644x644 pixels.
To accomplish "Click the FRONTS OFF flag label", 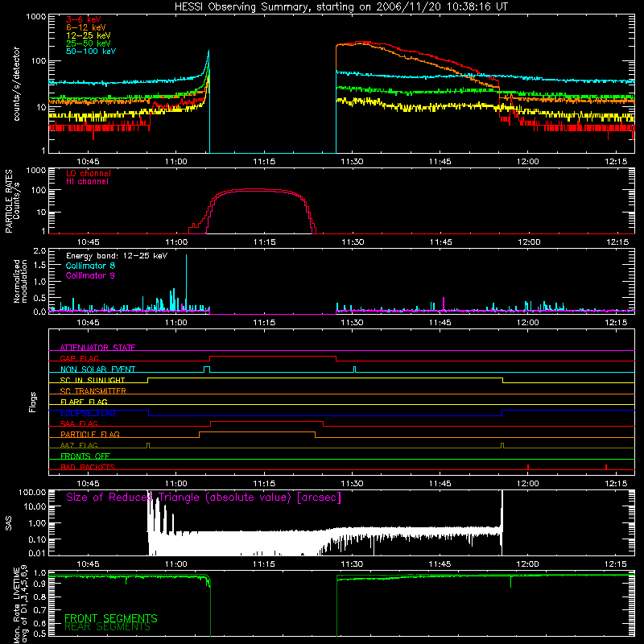I will pos(85,456).
